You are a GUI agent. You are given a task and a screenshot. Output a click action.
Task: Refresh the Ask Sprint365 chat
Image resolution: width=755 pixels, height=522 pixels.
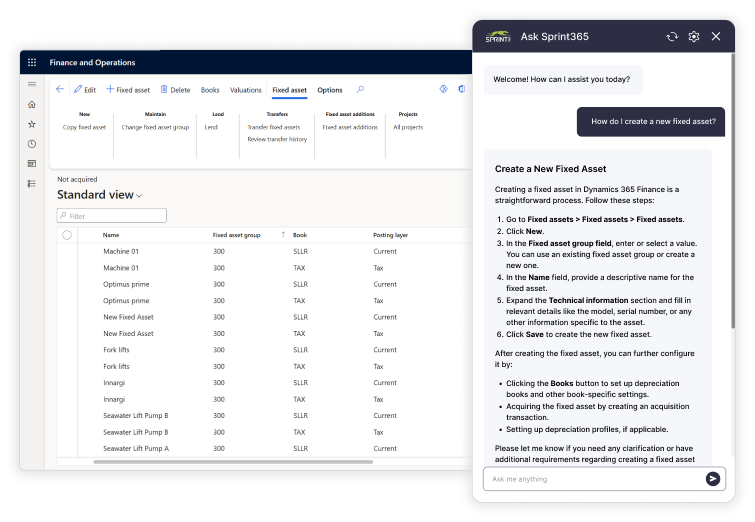[x=672, y=36]
